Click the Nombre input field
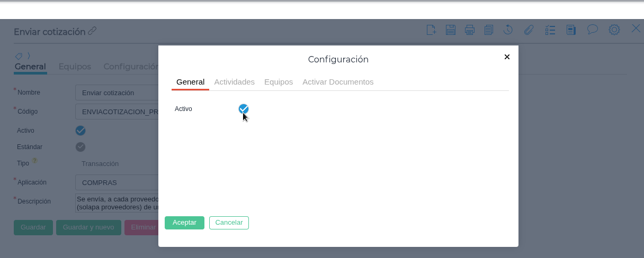Screen dimensions: 644x258 click(117, 93)
